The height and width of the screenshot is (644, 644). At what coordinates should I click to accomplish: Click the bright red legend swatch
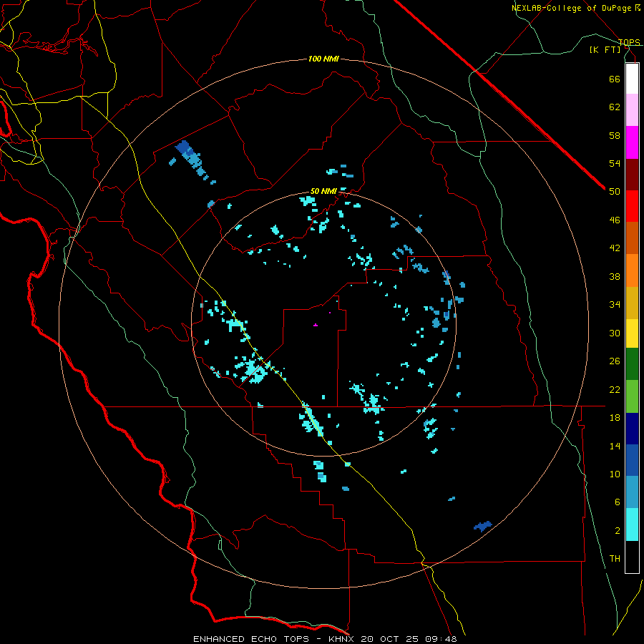(x=632, y=206)
